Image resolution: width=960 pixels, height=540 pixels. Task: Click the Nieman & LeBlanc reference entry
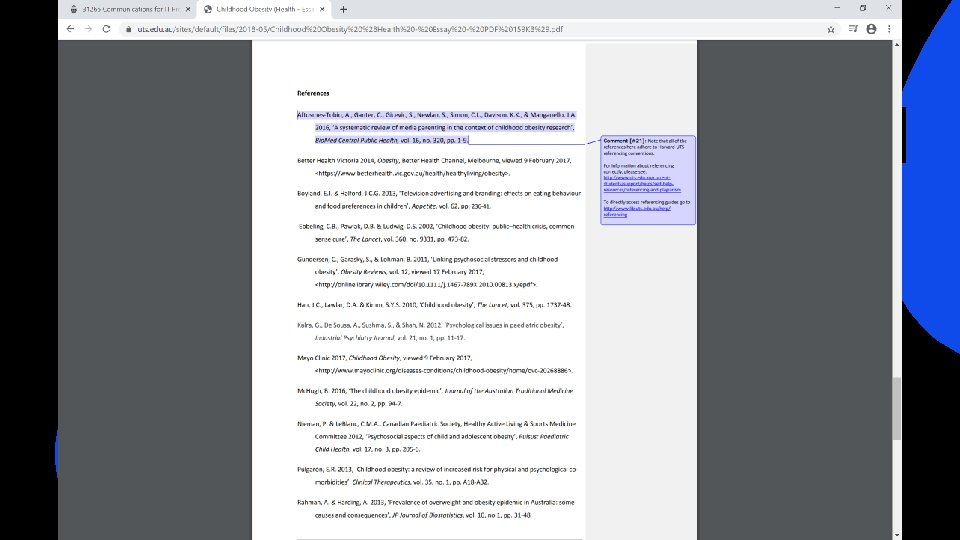point(437,437)
